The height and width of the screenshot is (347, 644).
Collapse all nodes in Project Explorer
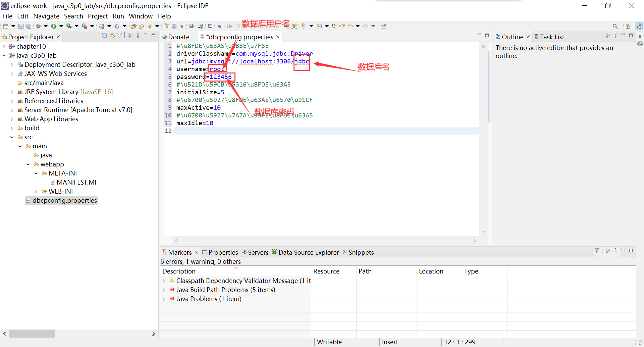pos(104,35)
